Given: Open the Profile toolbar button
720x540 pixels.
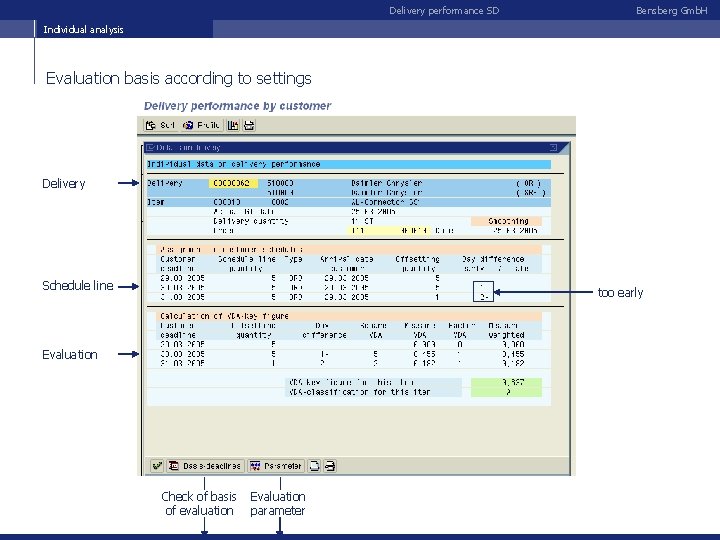Looking at the screenshot, I should coord(202,125).
